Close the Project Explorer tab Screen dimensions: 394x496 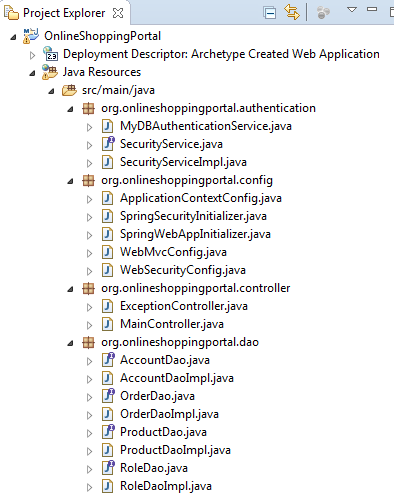coord(118,13)
